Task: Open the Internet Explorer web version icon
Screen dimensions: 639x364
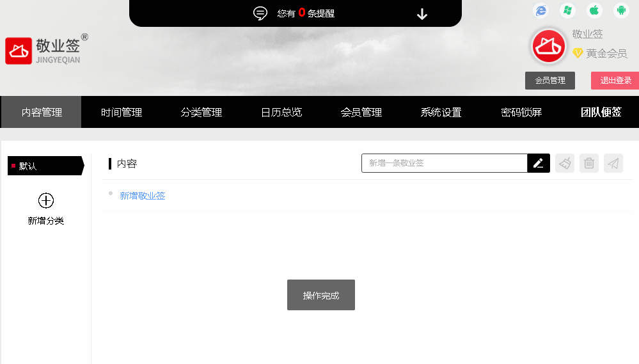Action: (x=540, y=10)
